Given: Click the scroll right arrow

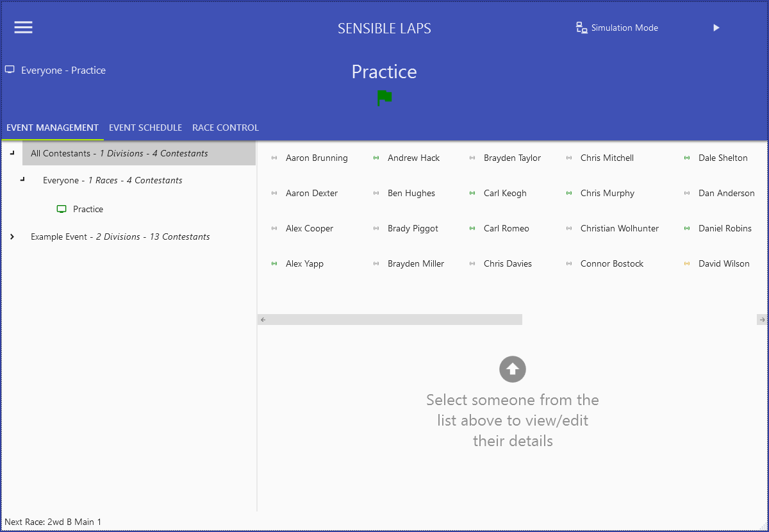Looking at the screenshot, I should [762, 319].
